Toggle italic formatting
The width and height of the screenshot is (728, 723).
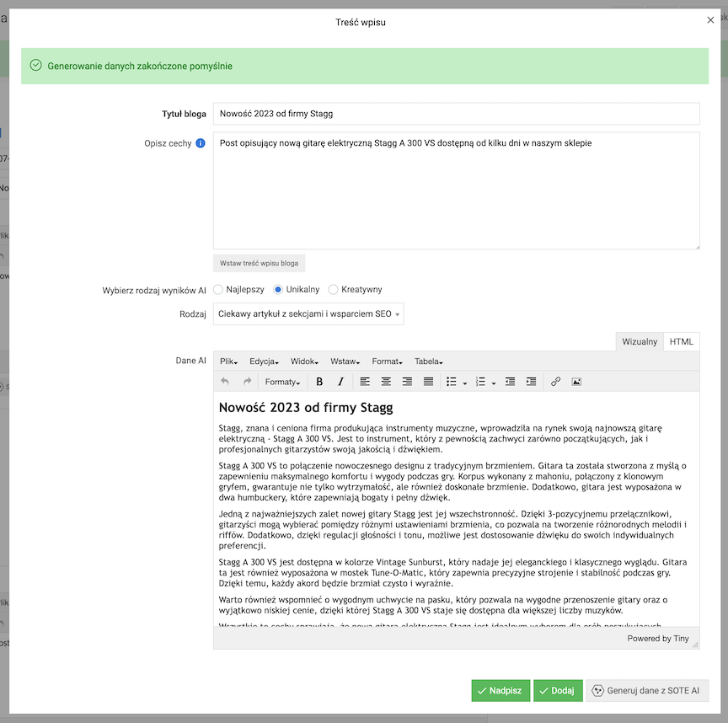pyautogui.click(x=340, y=382)
